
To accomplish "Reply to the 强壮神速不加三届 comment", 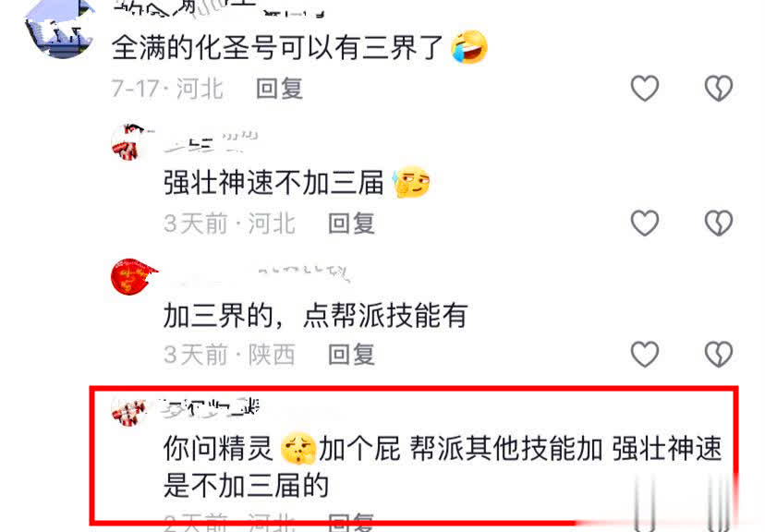I will coord(351,224).
